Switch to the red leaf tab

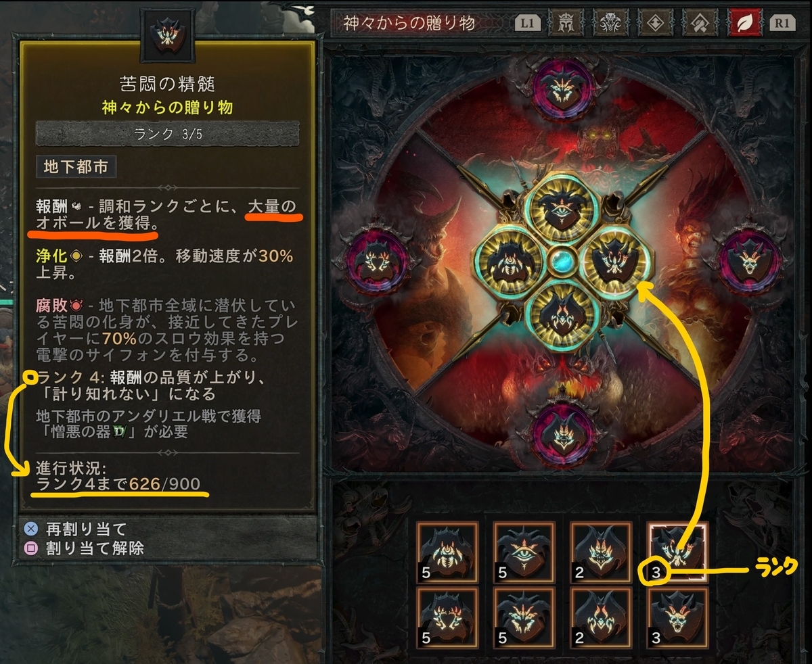tap(746, 24)
